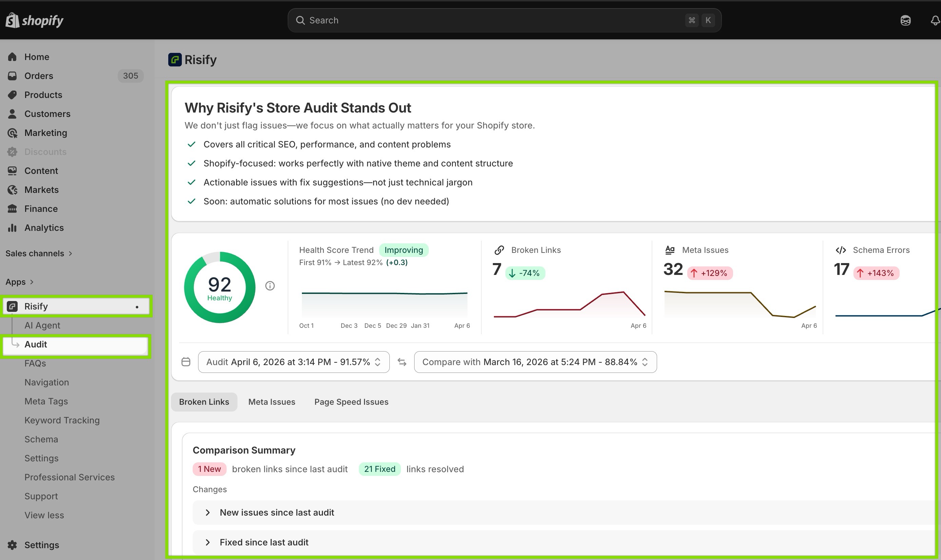
Task: Click the Broken Links chain icon
Action: pos(499,250)
